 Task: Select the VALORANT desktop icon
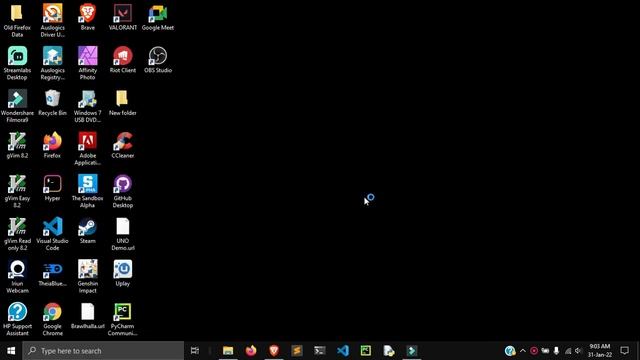tap(122, 17)
